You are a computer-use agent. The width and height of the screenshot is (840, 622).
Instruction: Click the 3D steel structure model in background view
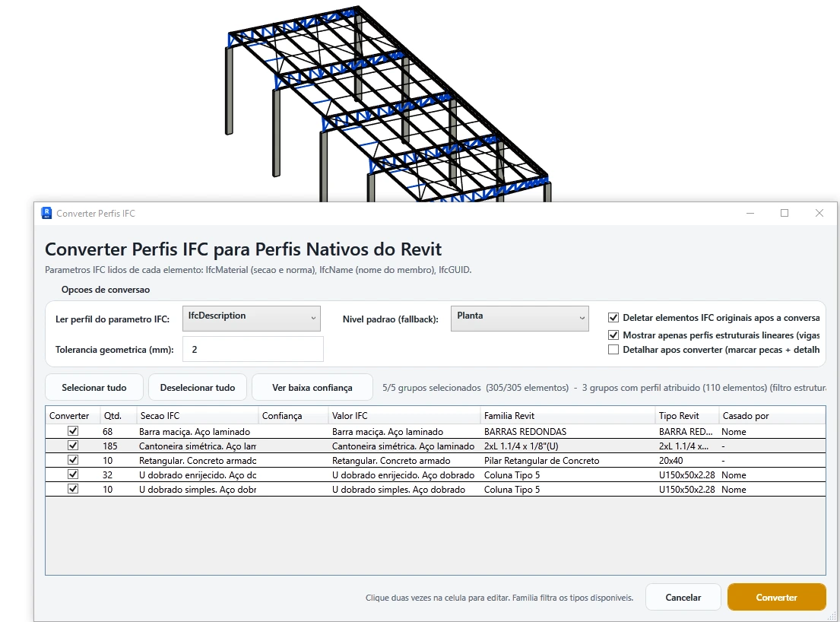pyautogui.click(x=388, y=104)
